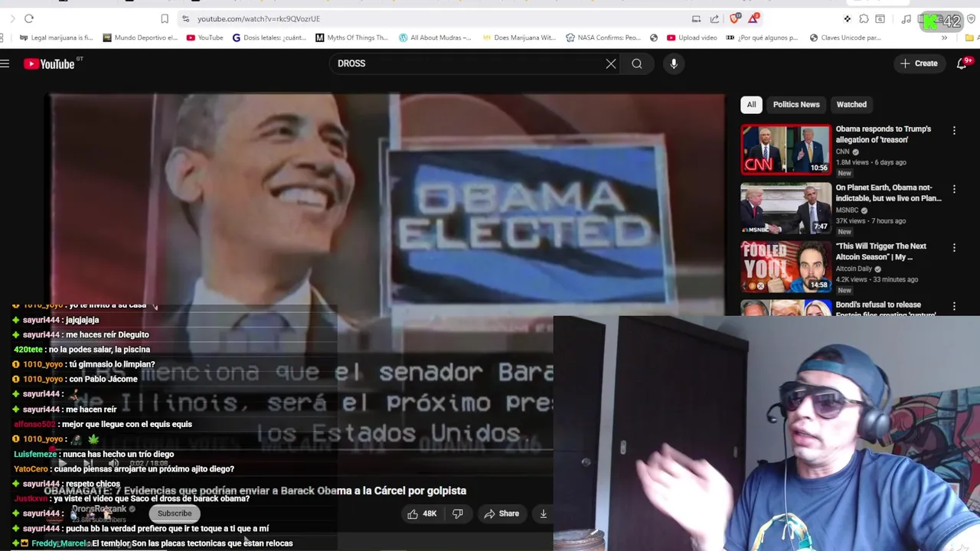The height and width of the screenshot is (551, 980).
Task: Open the All Bookmarks folder at bar end
Action: point(971,37)
